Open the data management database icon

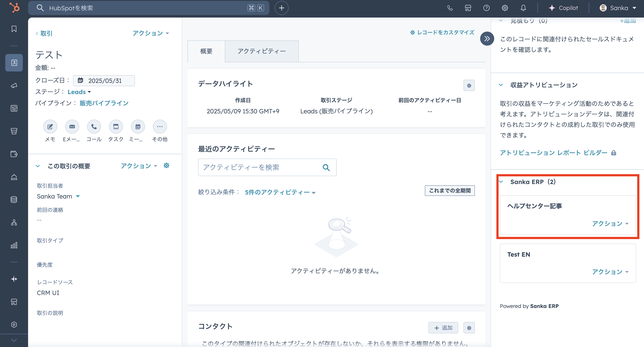click(14, 200)
